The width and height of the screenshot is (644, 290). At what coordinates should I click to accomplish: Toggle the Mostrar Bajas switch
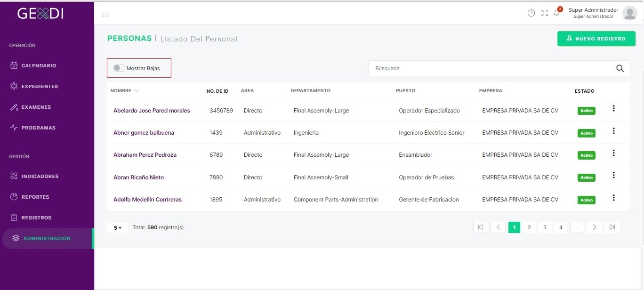tap(119, 68)
